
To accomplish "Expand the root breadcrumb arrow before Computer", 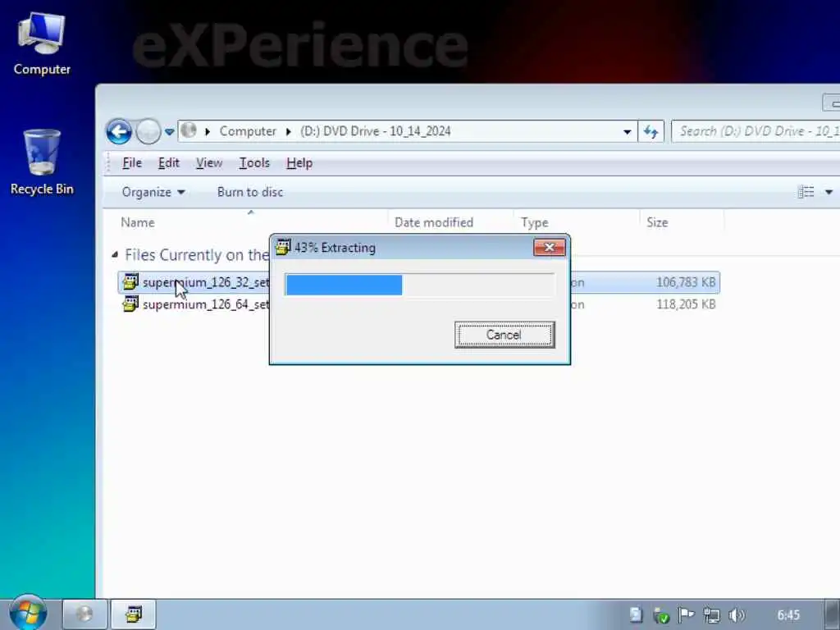I will tap(208, 131).
